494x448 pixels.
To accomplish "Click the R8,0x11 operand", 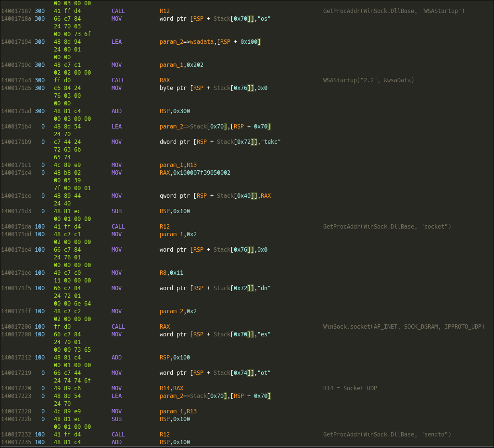I will [x=171, y=273].
